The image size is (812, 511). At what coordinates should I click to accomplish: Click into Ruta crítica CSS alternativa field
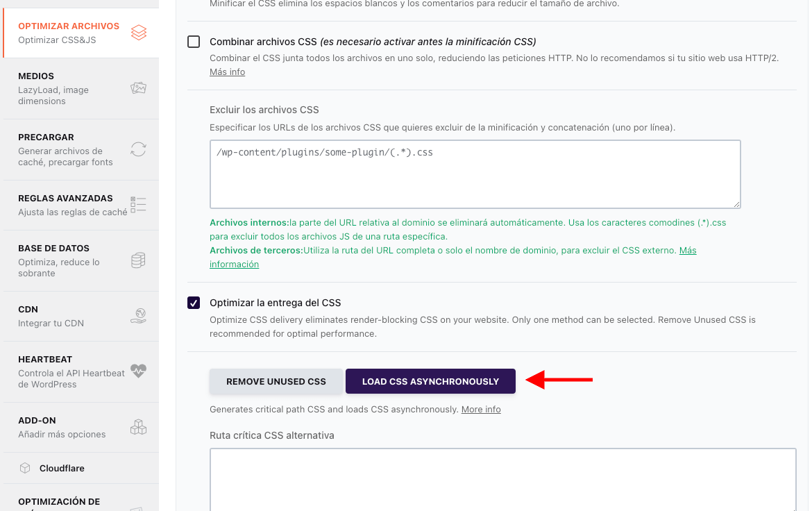[x=503, y=479]
